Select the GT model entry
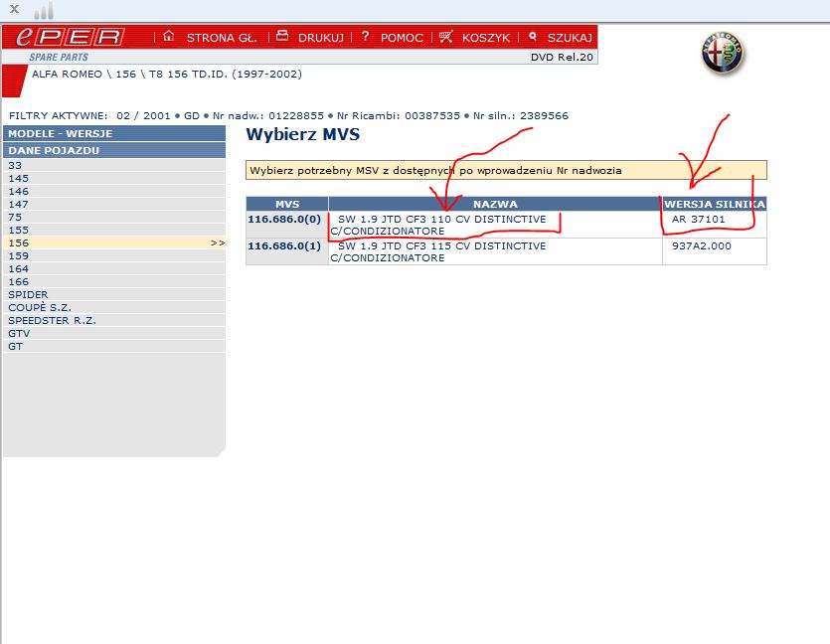Screen dimensions: 830x644 (x=114, y=346)
